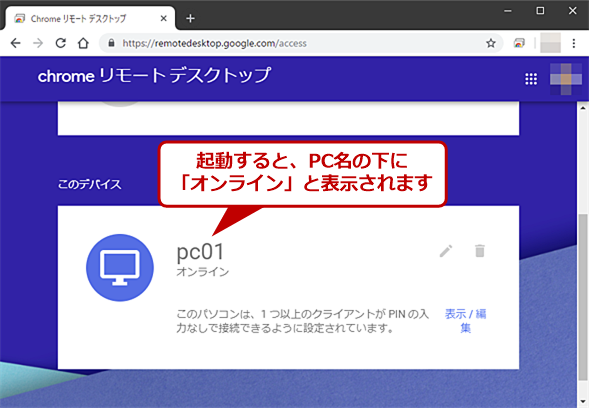Maximize the Chrome window
Viewport: 589px width, 408px height.
pyautogui.click(x=540, y=11)
